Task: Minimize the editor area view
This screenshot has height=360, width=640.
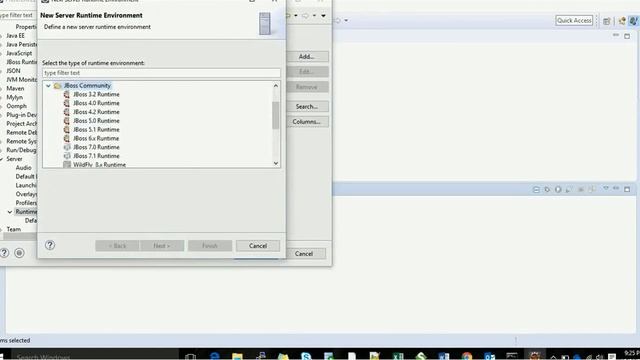Action: coord(616,36)
